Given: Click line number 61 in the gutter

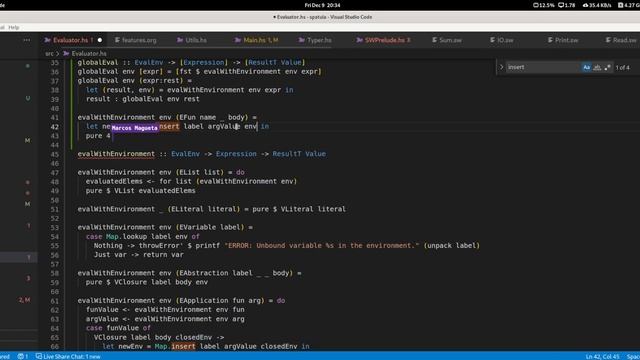Looking at the screenshot, I should (55, 301).
